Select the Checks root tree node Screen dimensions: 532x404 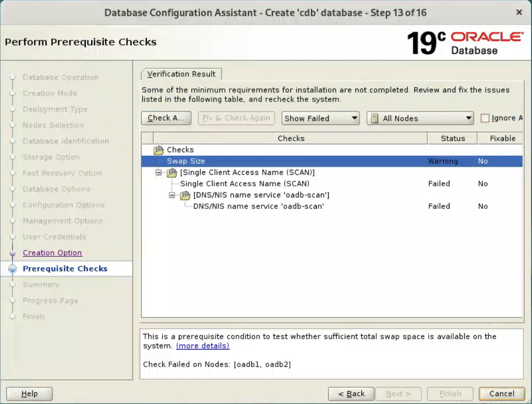(180, 150)
